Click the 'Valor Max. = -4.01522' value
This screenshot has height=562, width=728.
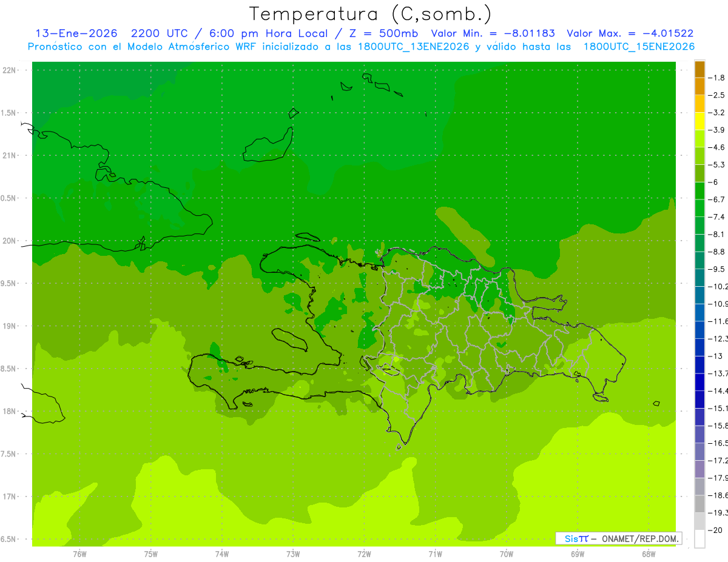(630, 33)
